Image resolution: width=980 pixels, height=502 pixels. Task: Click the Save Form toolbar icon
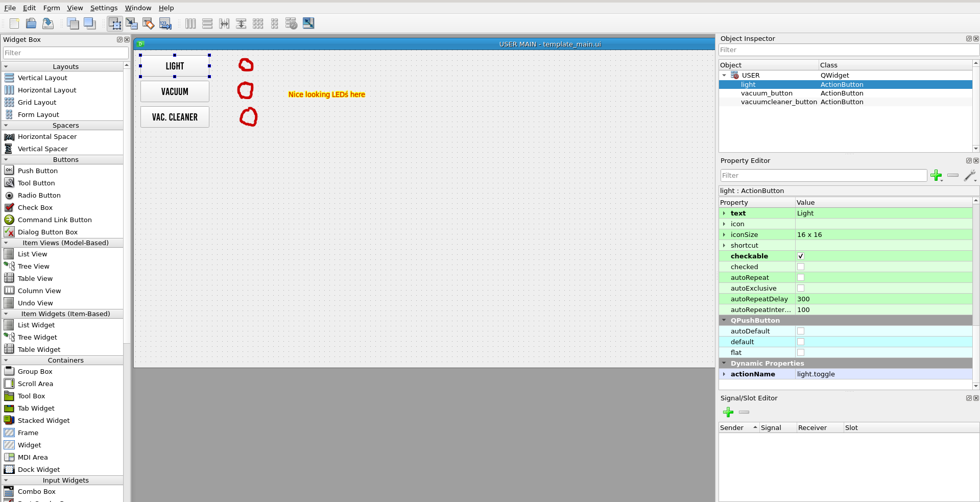point(48,23)
